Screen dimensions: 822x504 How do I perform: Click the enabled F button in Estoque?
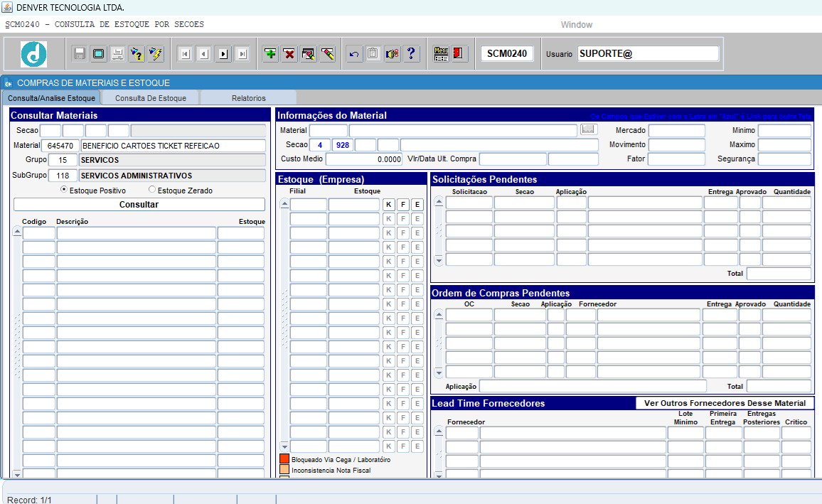(402, 205)
